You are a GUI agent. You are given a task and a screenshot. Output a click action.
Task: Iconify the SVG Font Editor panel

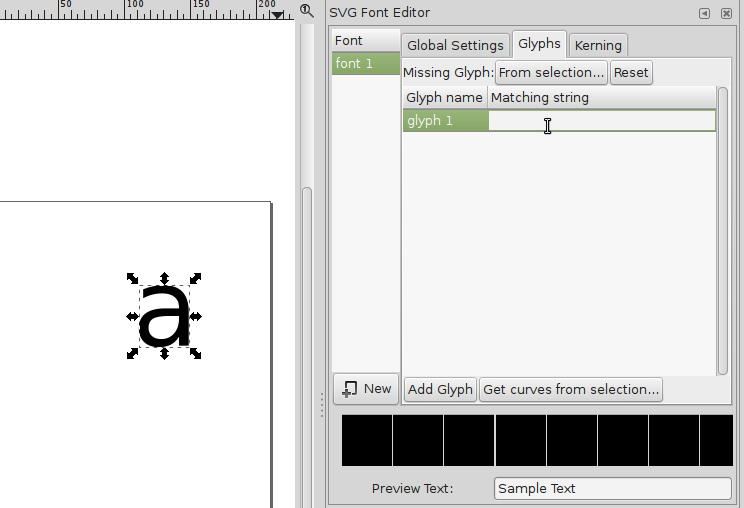(x=704, y=13)
